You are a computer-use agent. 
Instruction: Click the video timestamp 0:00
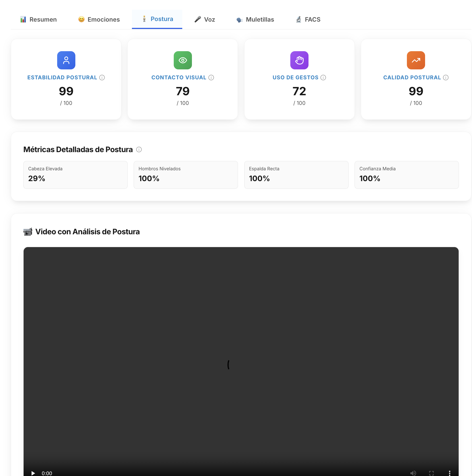coord(47,473)
